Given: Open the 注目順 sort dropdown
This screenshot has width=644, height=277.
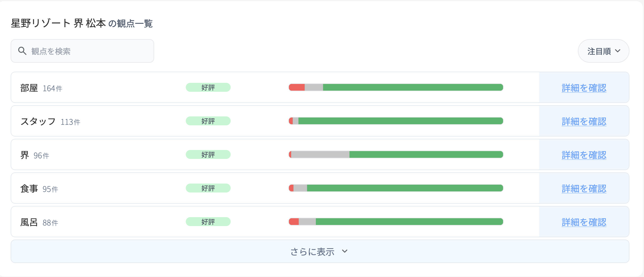Looking at the screenshot, I should (x=604, y=51).
